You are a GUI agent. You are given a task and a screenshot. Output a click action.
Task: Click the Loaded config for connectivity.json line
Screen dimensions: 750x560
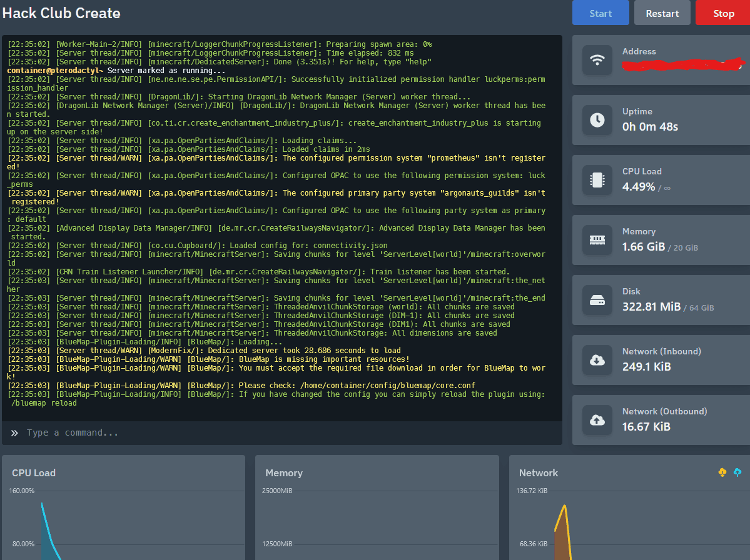[197, 246]
